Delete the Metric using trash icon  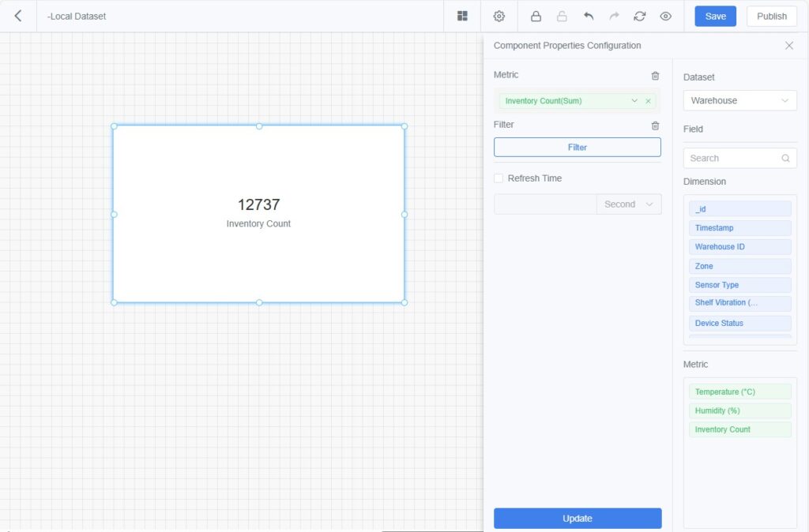655,76
